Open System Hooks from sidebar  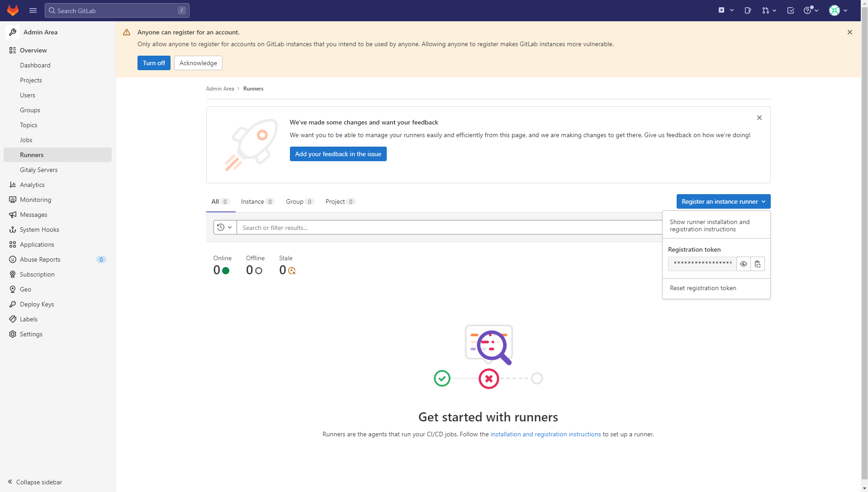[40, 229]
